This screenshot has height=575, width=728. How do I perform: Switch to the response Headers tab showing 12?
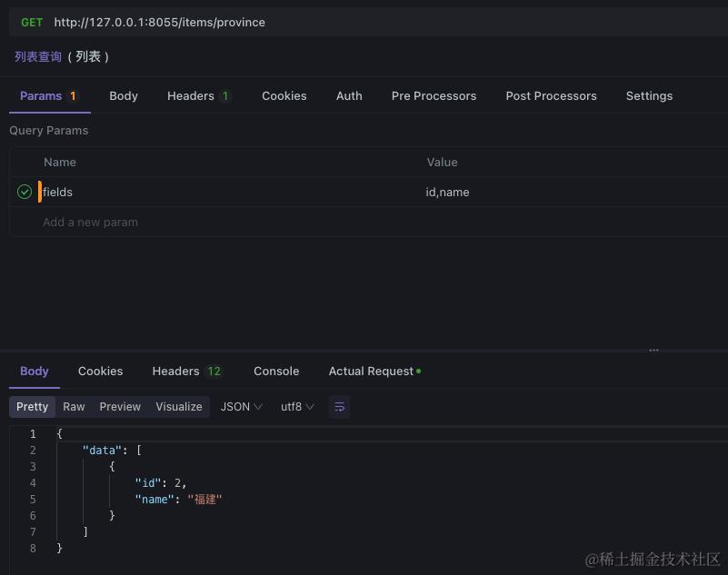(186, 371)
